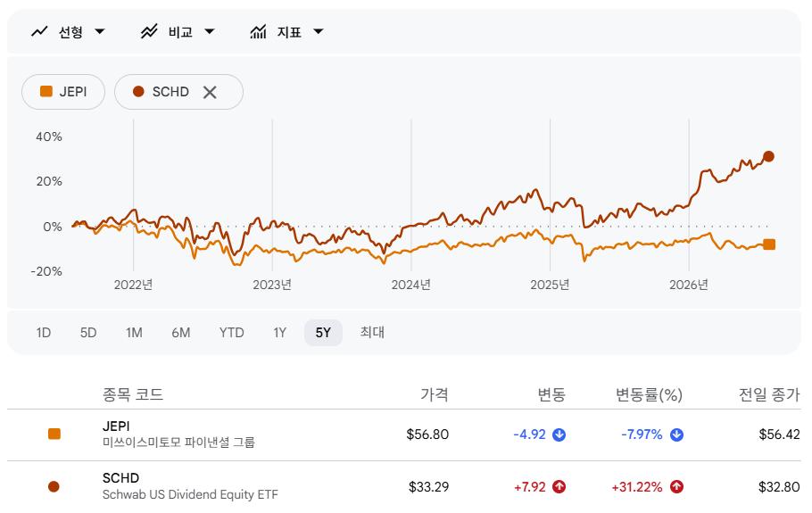
Task: Click the 변동률(%) column header
Action: click(649, 395)
